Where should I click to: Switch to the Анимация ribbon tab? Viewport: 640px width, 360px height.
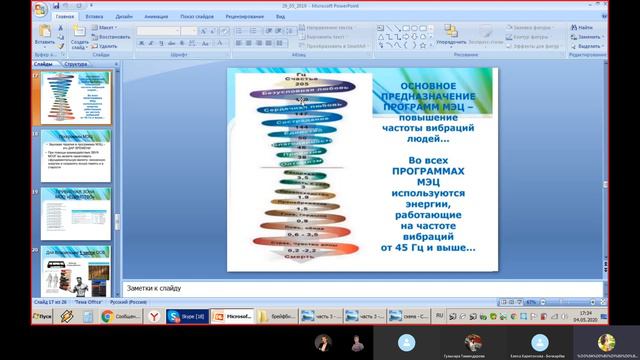[156, 16]
